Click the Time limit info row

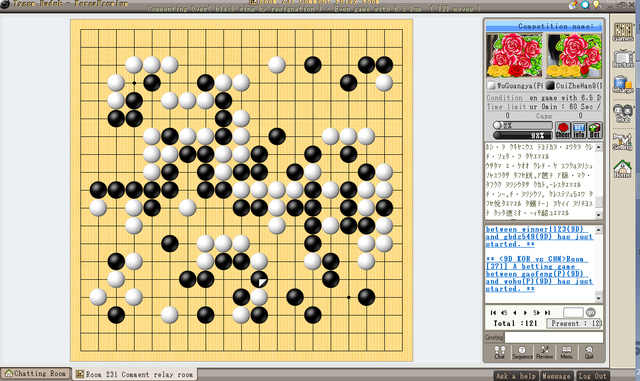[544, 107]
